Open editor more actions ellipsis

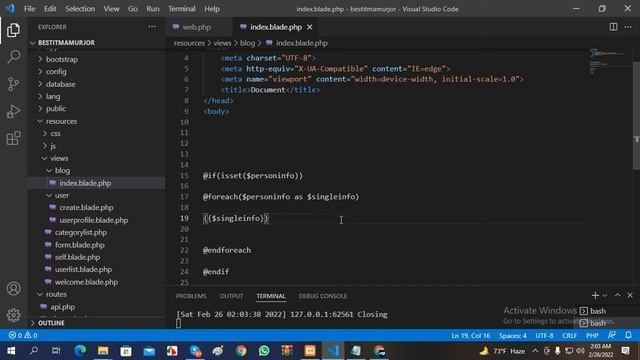coord(628,27)
